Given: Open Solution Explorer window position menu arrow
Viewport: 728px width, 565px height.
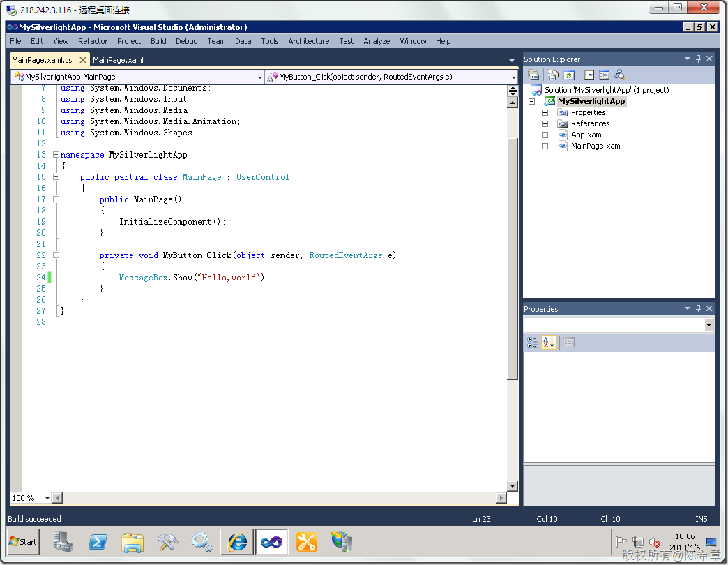Looking at the screenshot, I should point(687,59).
